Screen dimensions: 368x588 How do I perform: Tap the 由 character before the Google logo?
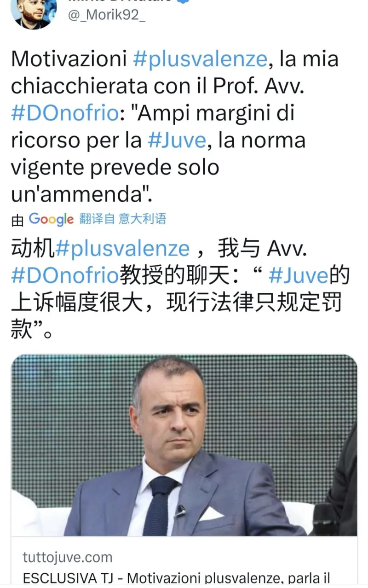point(17,220)
